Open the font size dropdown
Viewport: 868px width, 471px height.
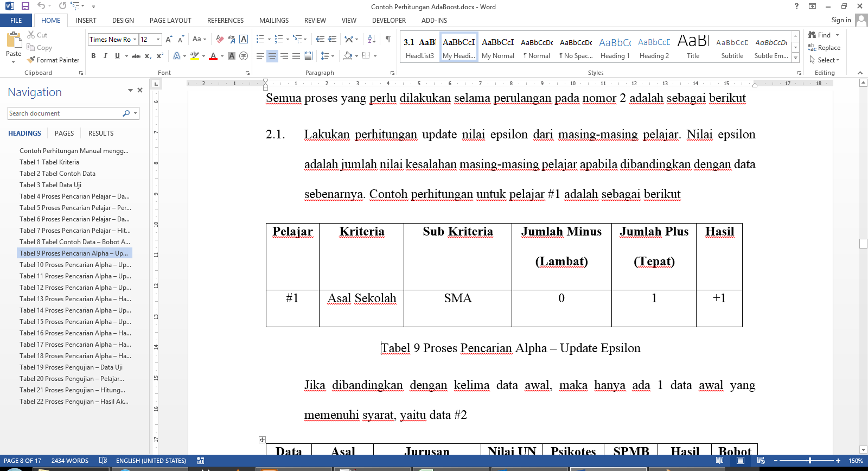click(158, 39)
